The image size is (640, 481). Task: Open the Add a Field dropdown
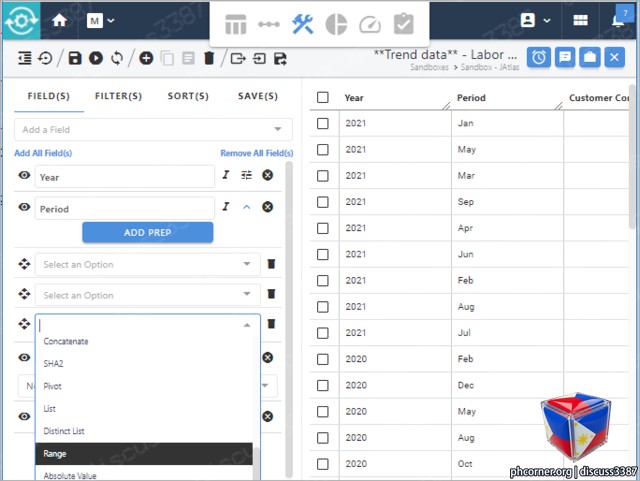click(153, 129)
